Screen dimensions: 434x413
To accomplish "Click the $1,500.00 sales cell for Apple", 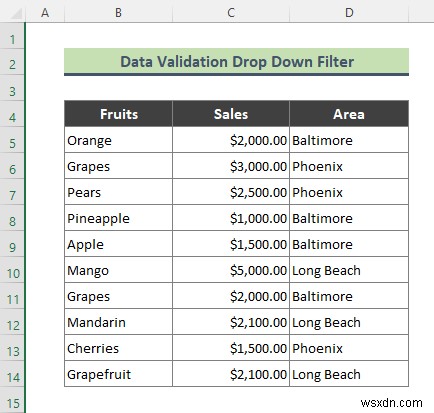I will point(231,244).
